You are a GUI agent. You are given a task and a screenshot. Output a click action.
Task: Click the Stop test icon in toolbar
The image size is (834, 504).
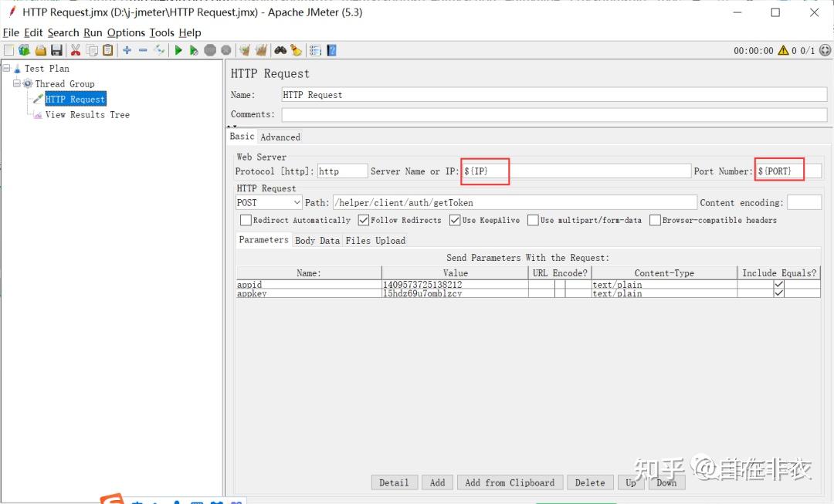coord(210,50)
